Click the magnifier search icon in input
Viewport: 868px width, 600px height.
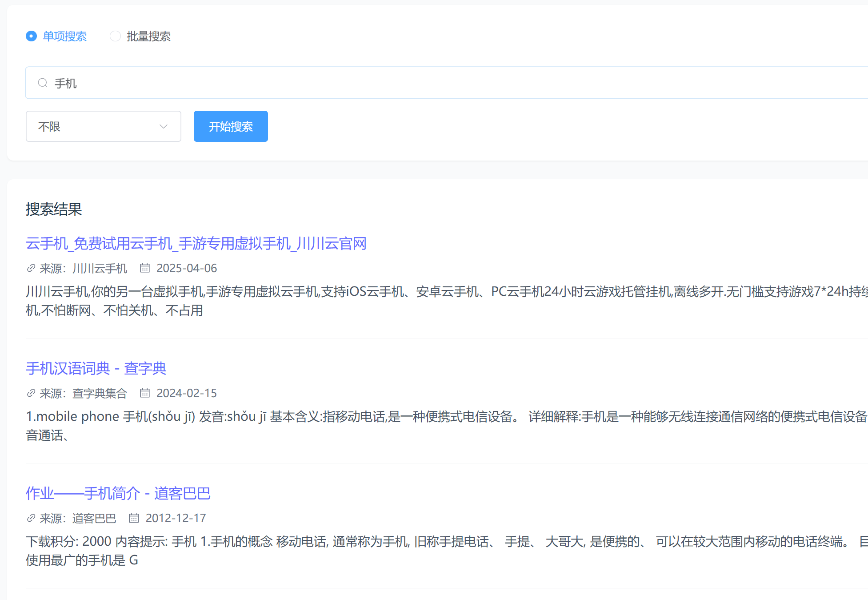coord(43,83)
